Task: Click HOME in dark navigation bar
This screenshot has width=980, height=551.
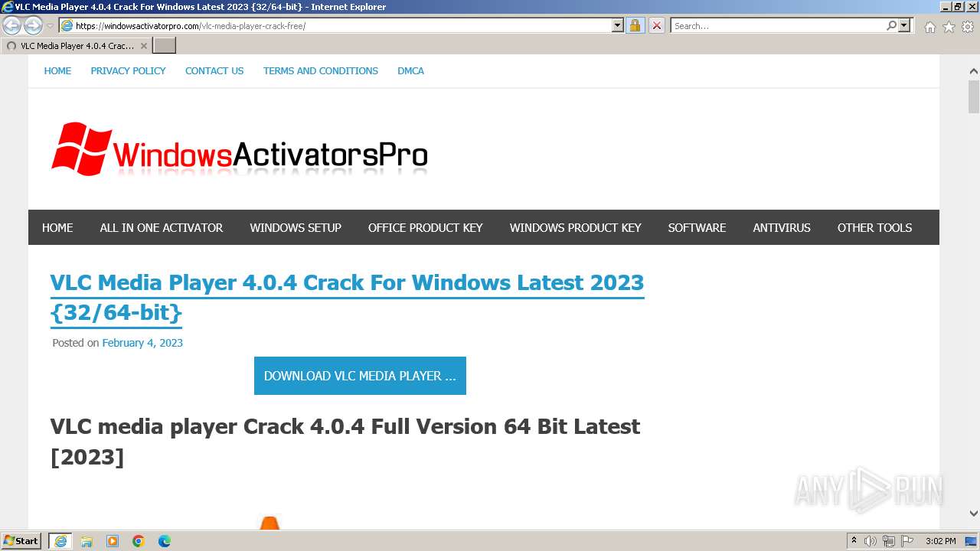Action: tap(57, 227)
